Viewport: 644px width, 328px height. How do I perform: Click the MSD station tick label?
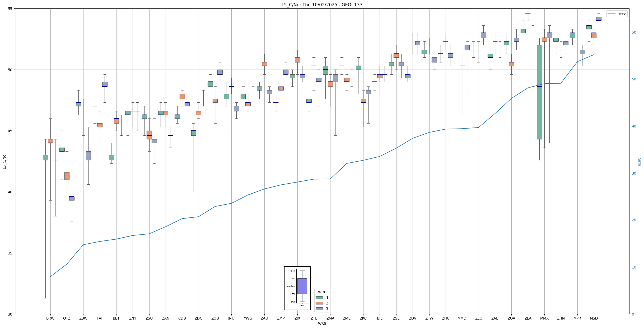(x=594, y=318)
